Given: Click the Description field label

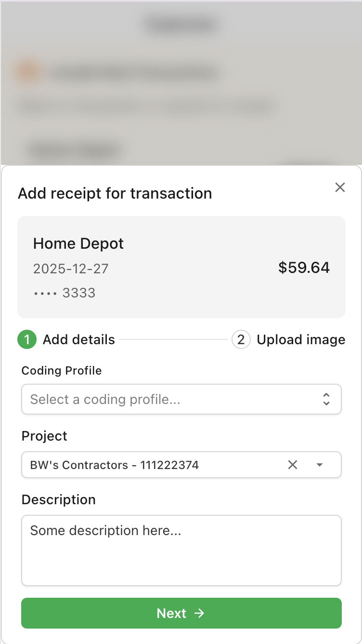Looking at the screenshot, I should tap(59, 500).
